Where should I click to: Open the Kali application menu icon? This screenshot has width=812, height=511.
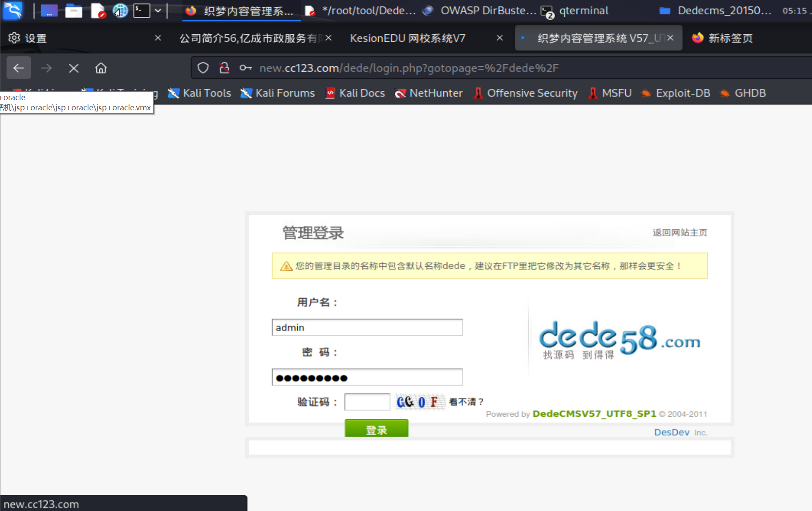point(13,10)
